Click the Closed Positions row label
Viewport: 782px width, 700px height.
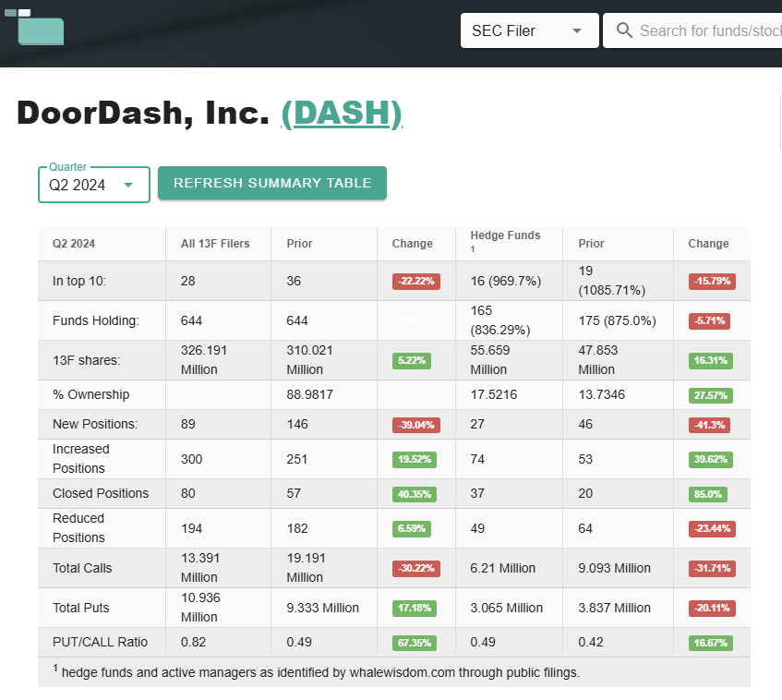pyautogui.click(x=101, y=493)
